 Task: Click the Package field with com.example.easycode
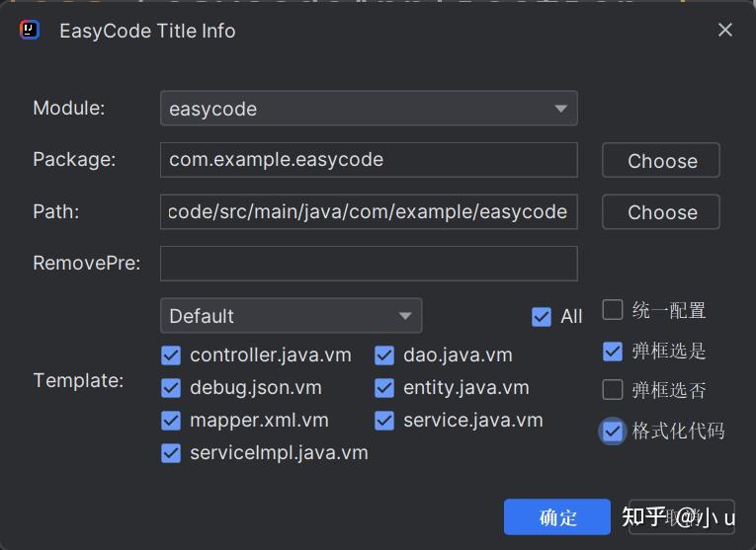tap(369, 160)
